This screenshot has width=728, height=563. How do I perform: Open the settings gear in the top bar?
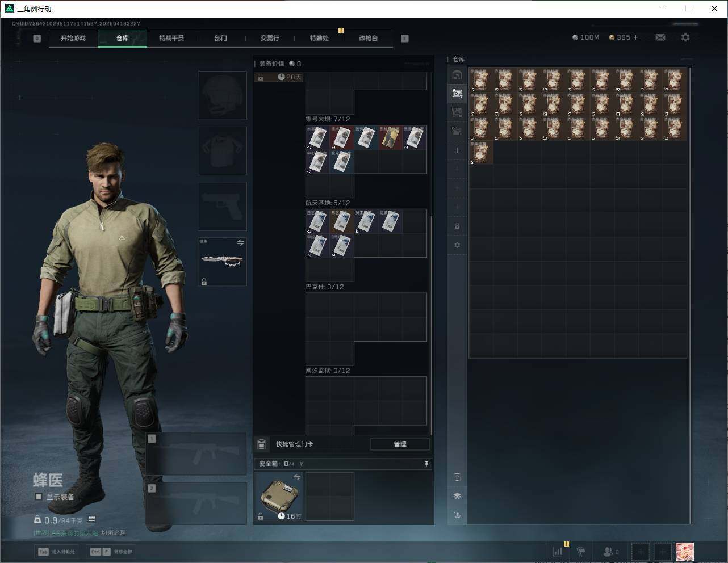(x=685, y=37)
